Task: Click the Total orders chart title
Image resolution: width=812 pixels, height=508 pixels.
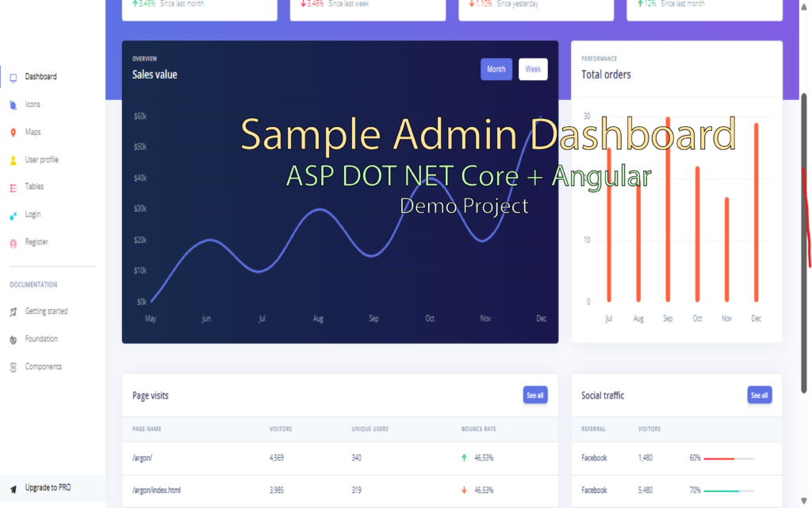Action: point(606,75)
